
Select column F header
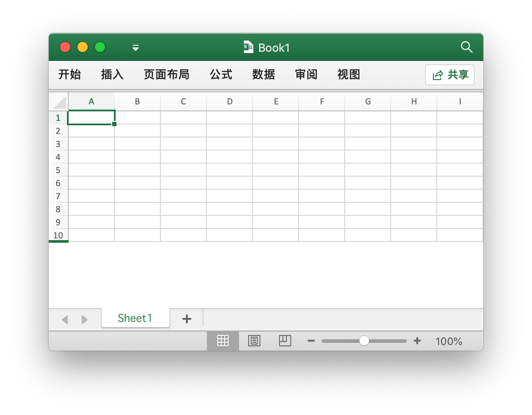(322, 101)
